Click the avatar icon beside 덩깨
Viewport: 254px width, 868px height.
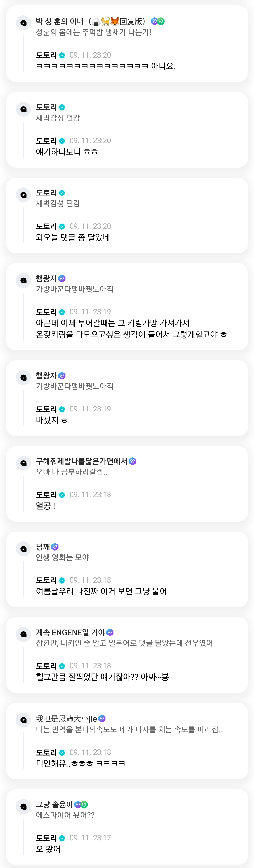(24, 548)
